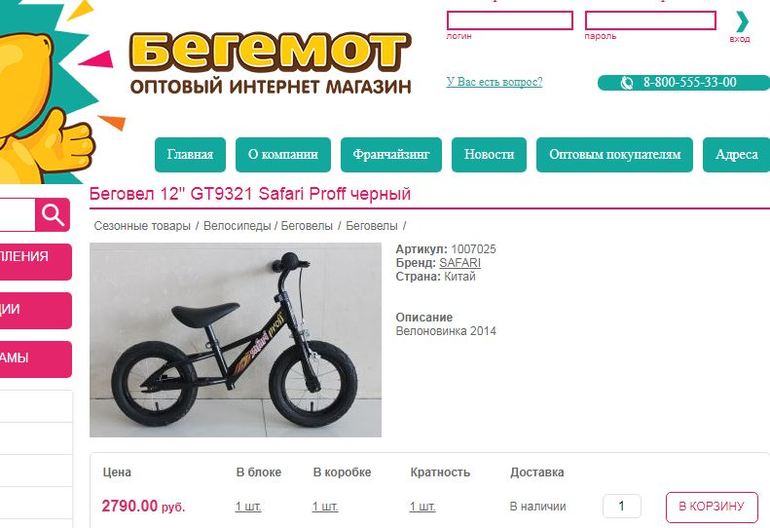This screenshot has width=770, height=528.
Task: Go to the Франчайзинг page
Action: click(391, 155)
